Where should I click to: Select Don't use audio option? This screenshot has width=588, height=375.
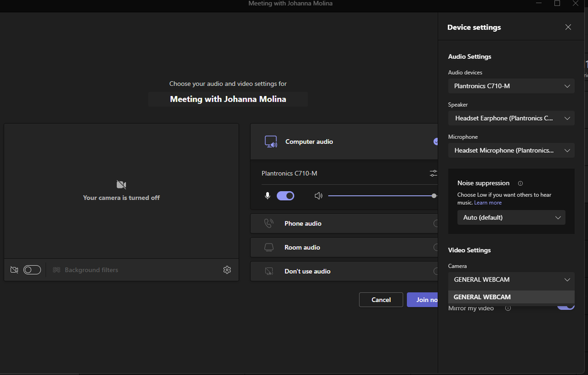(x=344, y=271)
